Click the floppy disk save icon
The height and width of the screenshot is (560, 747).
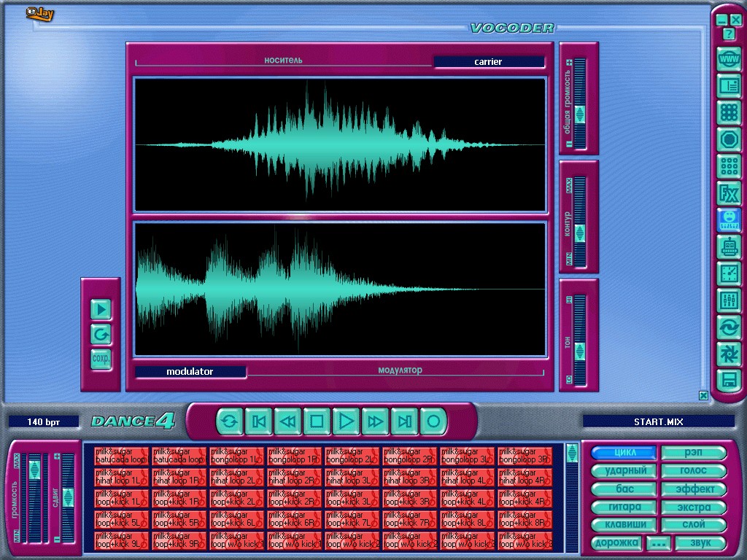coord(729,379)
